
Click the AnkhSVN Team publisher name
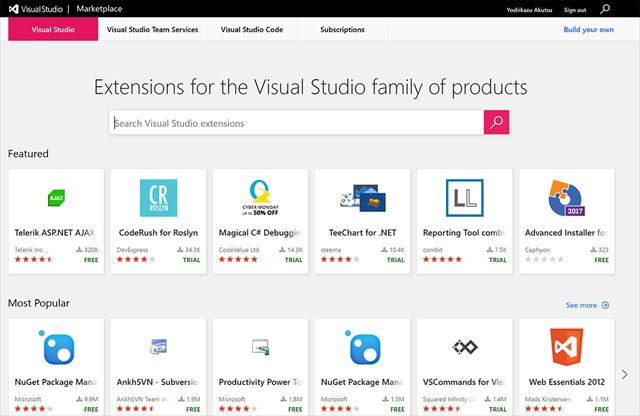coord(141,399)
